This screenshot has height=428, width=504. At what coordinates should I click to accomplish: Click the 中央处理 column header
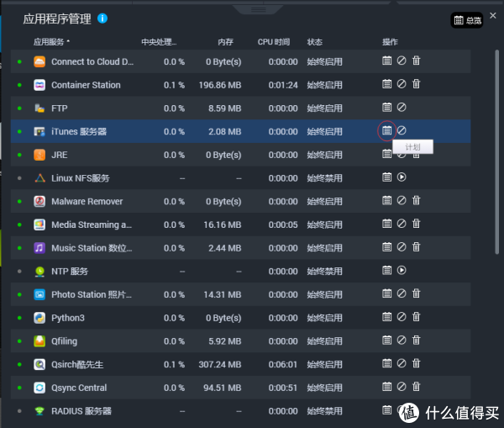[159, 41]
